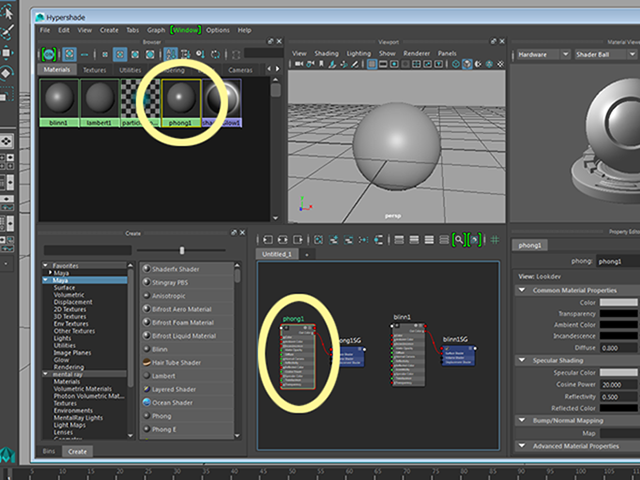Click the node editor search magnifier icon
640x480 pixels.
459,240
